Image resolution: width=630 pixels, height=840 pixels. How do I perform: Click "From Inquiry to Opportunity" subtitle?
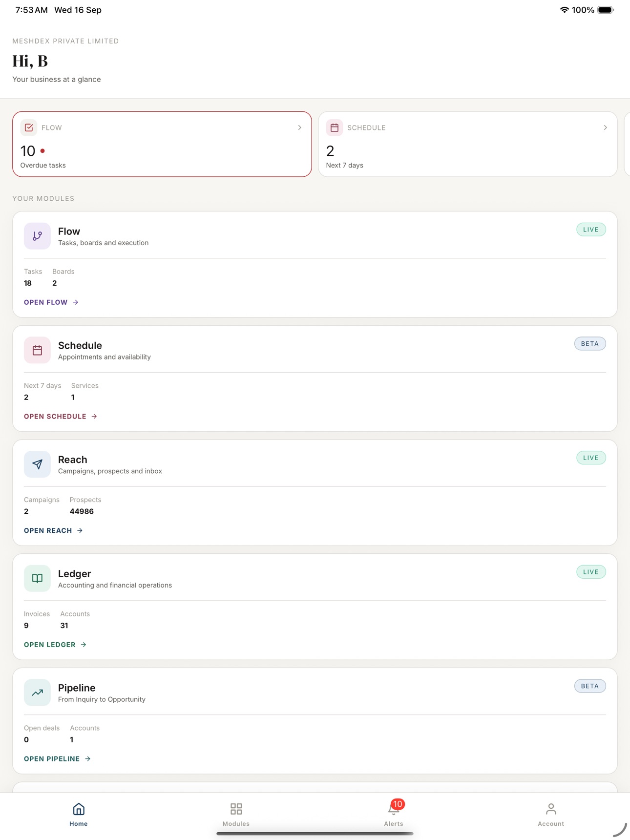[x=102, y=699]
